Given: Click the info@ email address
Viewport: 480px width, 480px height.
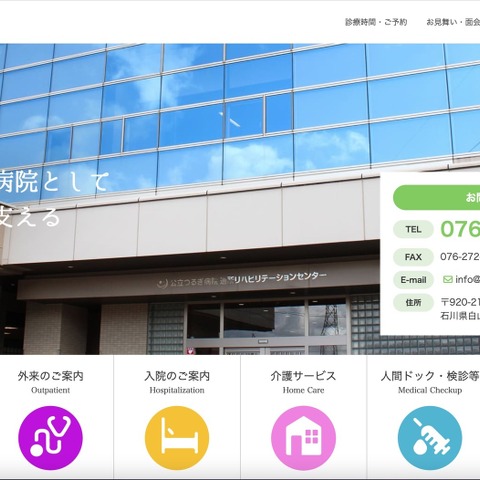Looking at the screenshot, I should [x=468, y=279].
